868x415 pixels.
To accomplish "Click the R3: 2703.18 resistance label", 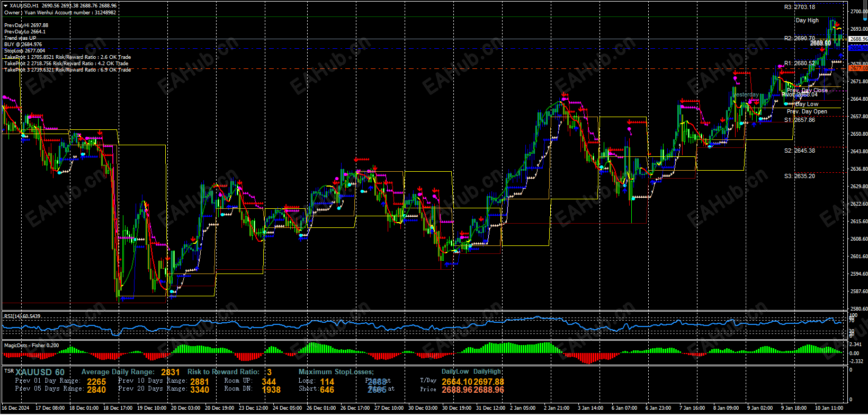I will pos(800,7).
